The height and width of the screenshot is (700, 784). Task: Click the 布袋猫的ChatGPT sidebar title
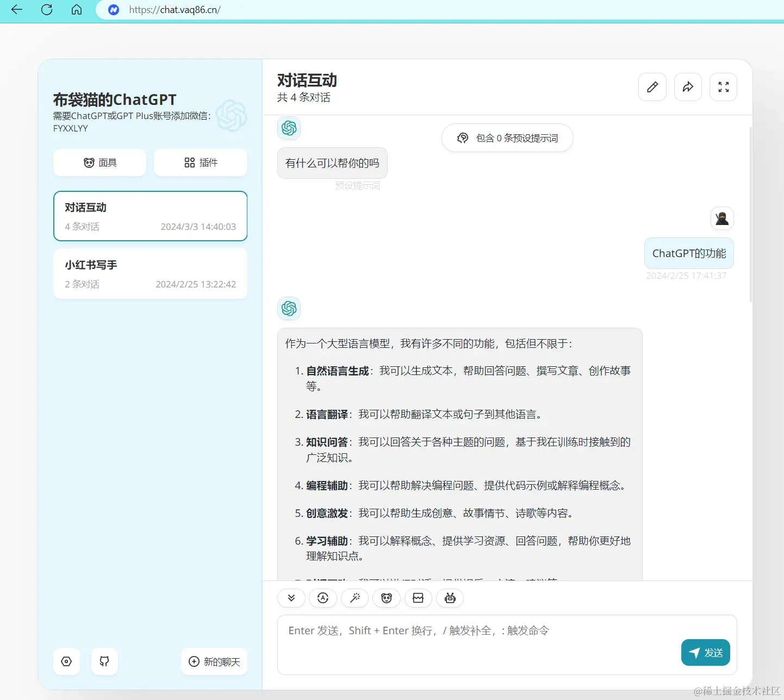(115, 100)
